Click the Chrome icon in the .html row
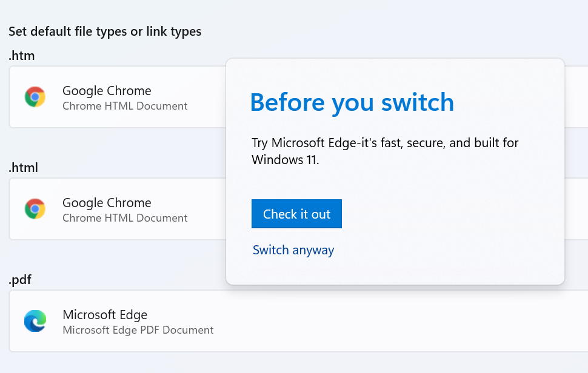Screen dimensions: 588x373 pyautogui.click(x=35, y=208)
